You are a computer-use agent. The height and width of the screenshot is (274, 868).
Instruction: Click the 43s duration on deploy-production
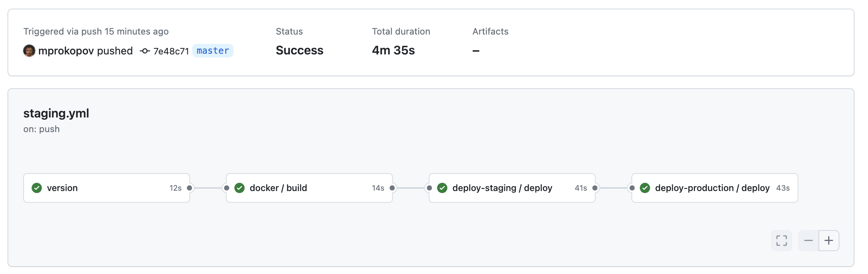tap(783, 188)
